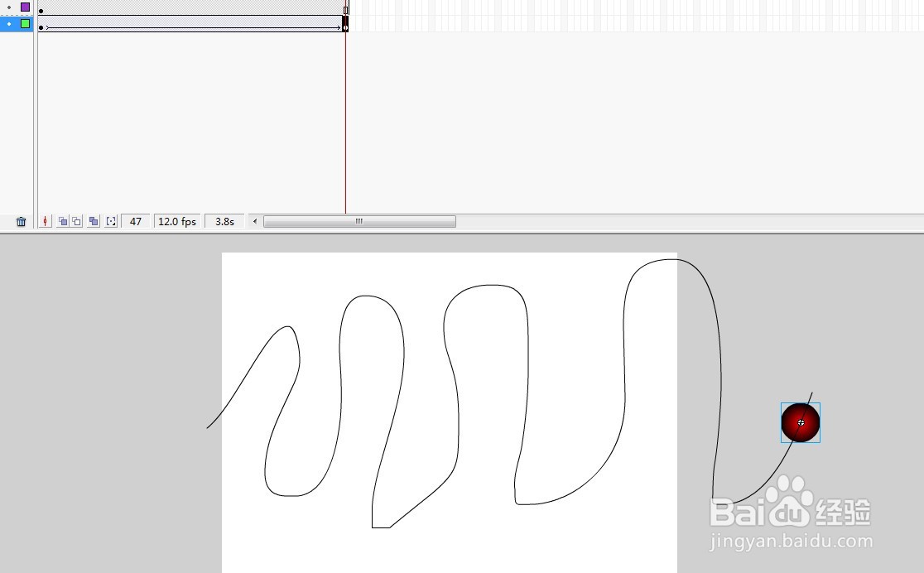This screenshot has width=924, height=573.
Task: Click the purple layer outline color swatch
Action: pos(26,7)
